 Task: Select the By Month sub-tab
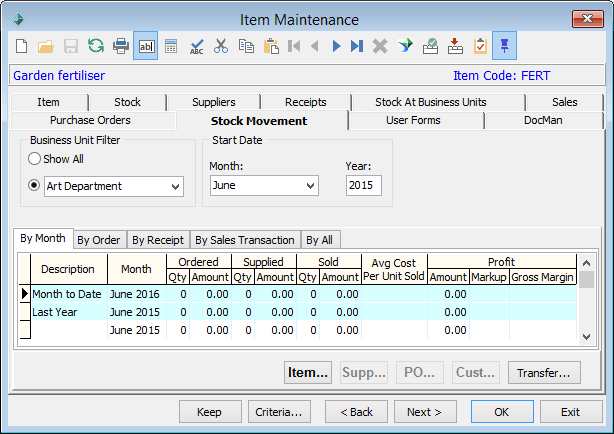pyautogui.click(x=43, y=238)
